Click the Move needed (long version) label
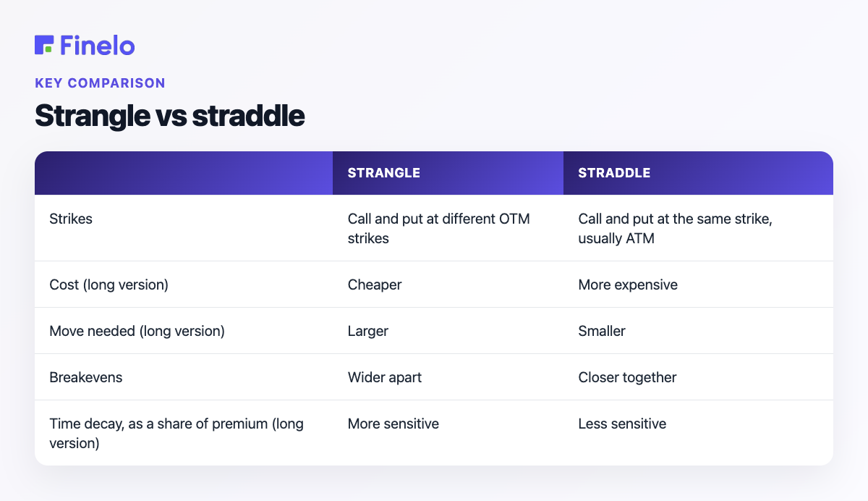The width and height of the screenshot is (868, 501). coord(137,331)
